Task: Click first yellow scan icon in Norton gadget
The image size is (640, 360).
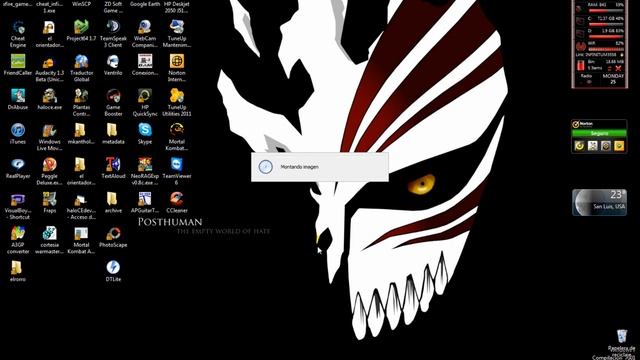Action: click(579, 145)
